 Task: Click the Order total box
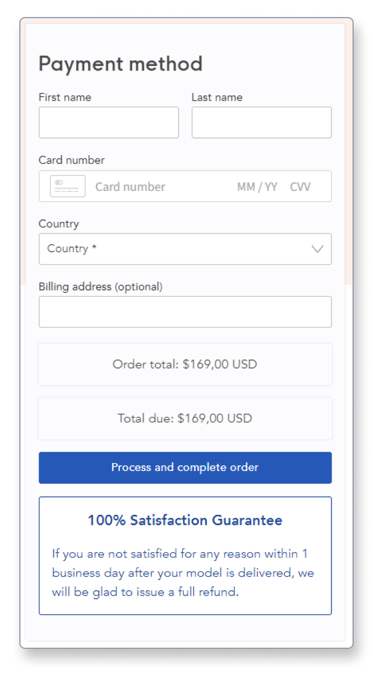tap(185, 364)
